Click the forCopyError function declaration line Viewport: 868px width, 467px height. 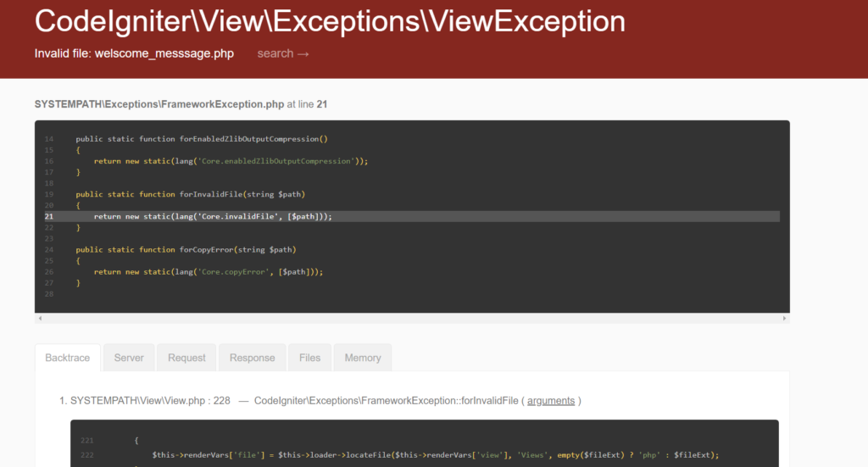(186, 249)
